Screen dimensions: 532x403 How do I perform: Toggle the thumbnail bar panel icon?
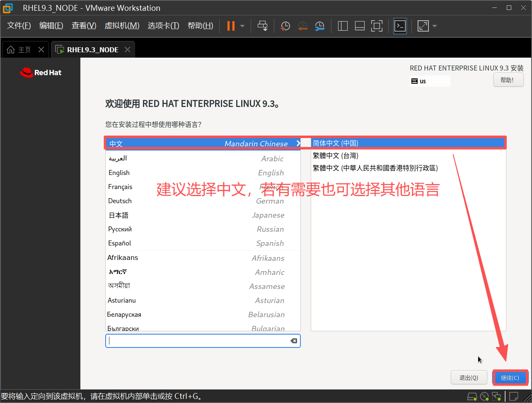pyautogui.click(x=360, y=26)
